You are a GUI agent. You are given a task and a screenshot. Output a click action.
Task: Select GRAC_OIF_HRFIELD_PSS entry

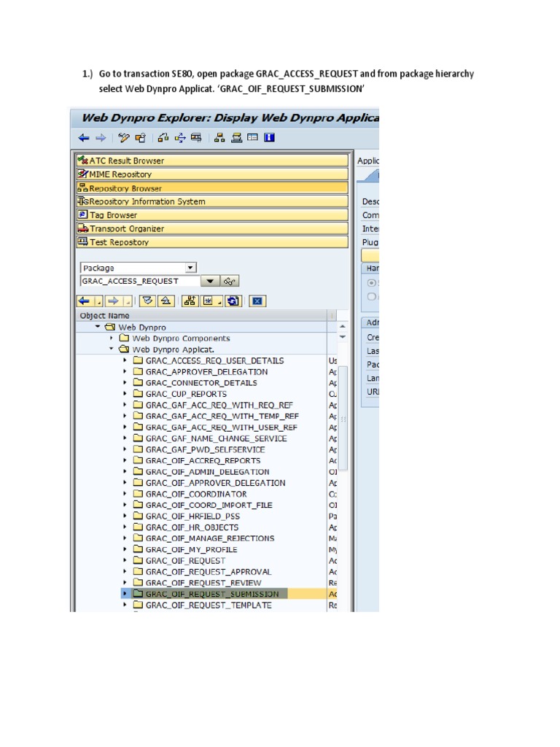(x=192, y=516)
